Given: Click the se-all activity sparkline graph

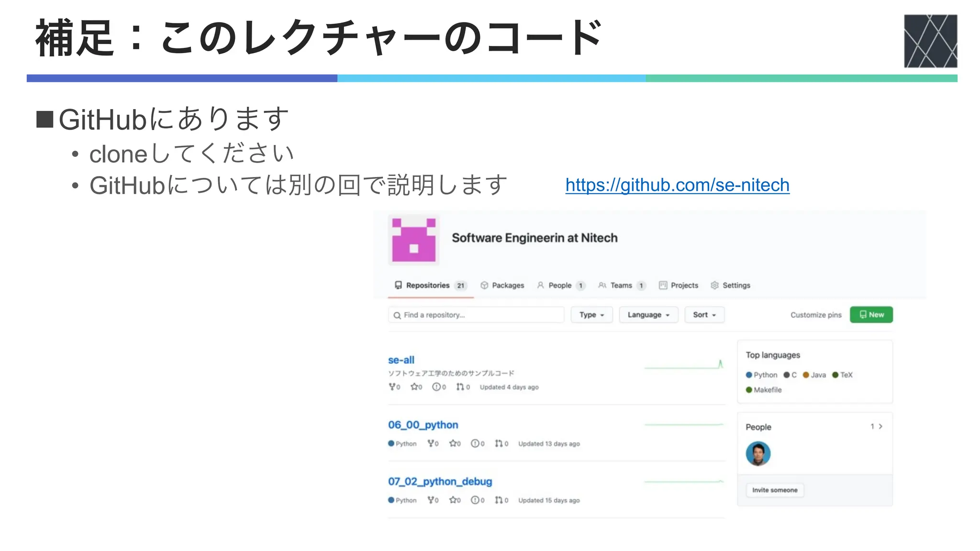Looking at the screenshot, I should pyautogui.click(x=684, y=364).
